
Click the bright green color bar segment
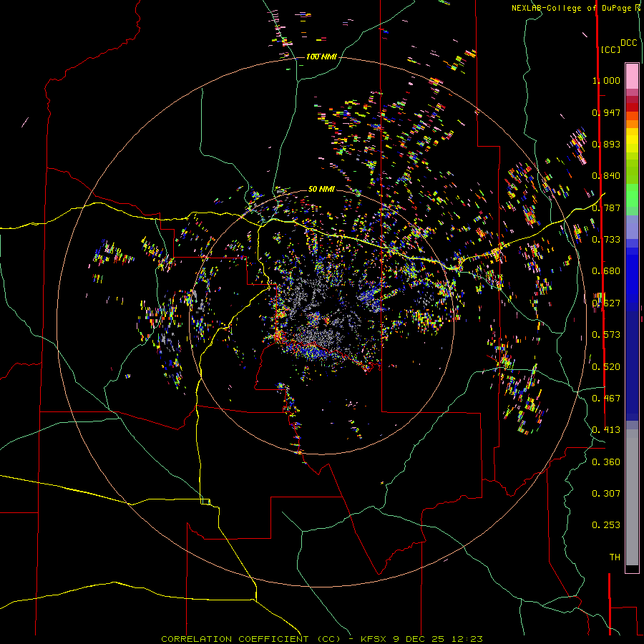(x=632, y=195)
